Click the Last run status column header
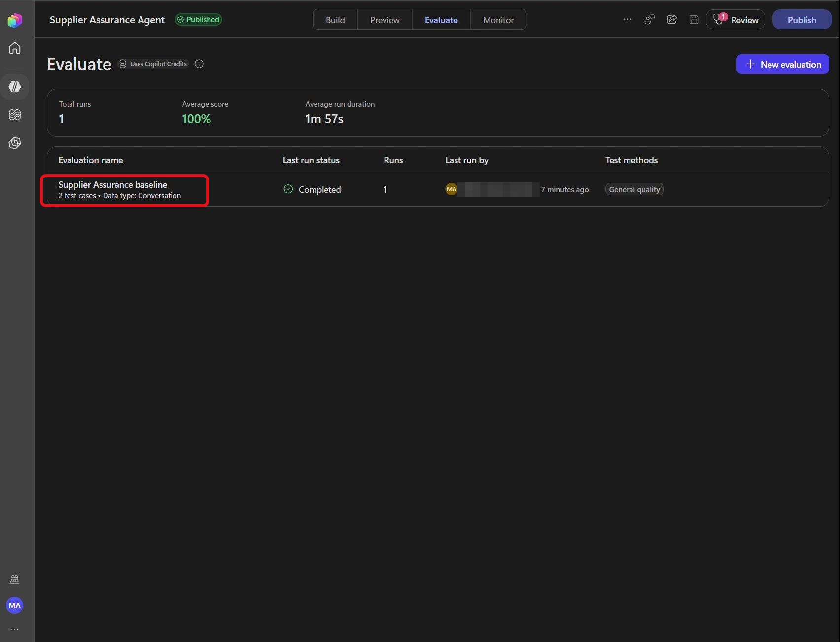The height and width of the screenshot is (642, 840). (x=311, y=160)
